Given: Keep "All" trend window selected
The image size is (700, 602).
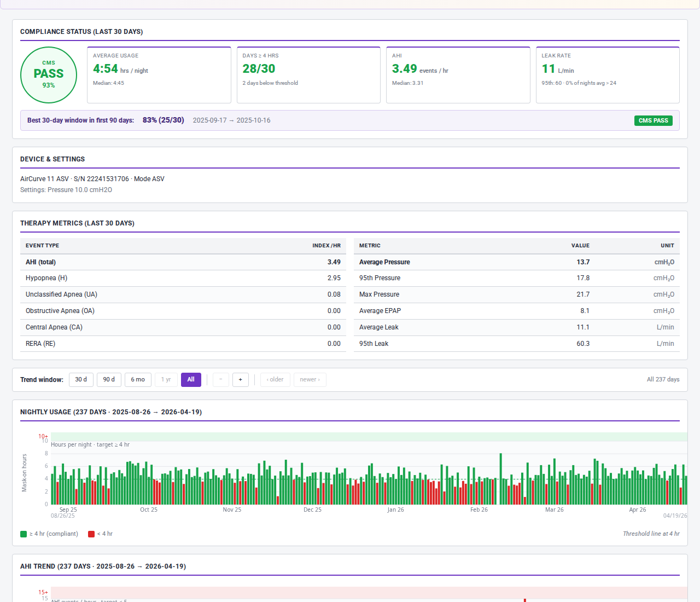Looking at the screenshot, I should pyautogui.click(x=191, y=379).
